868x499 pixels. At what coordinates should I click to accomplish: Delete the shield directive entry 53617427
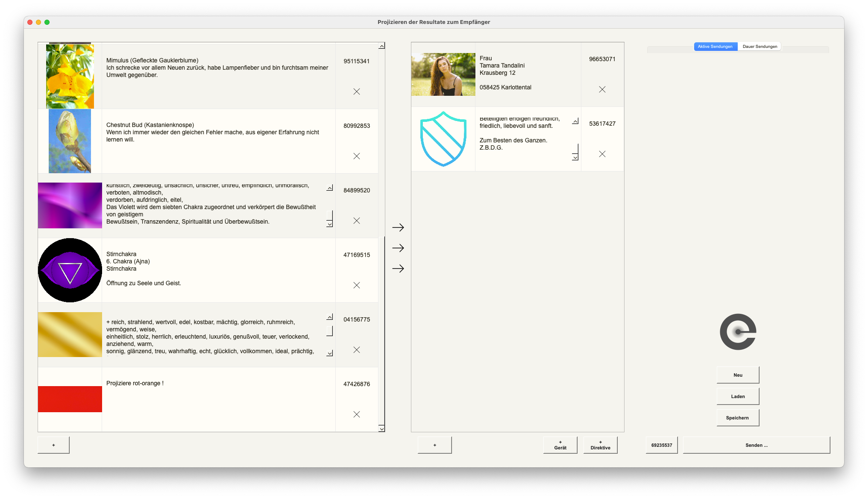click(x=602, y=154)
